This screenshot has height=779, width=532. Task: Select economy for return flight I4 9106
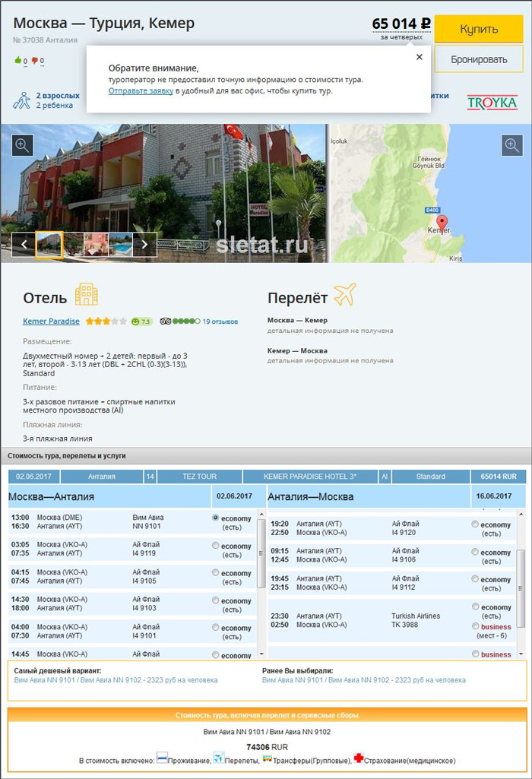click(x=475, y=552)
